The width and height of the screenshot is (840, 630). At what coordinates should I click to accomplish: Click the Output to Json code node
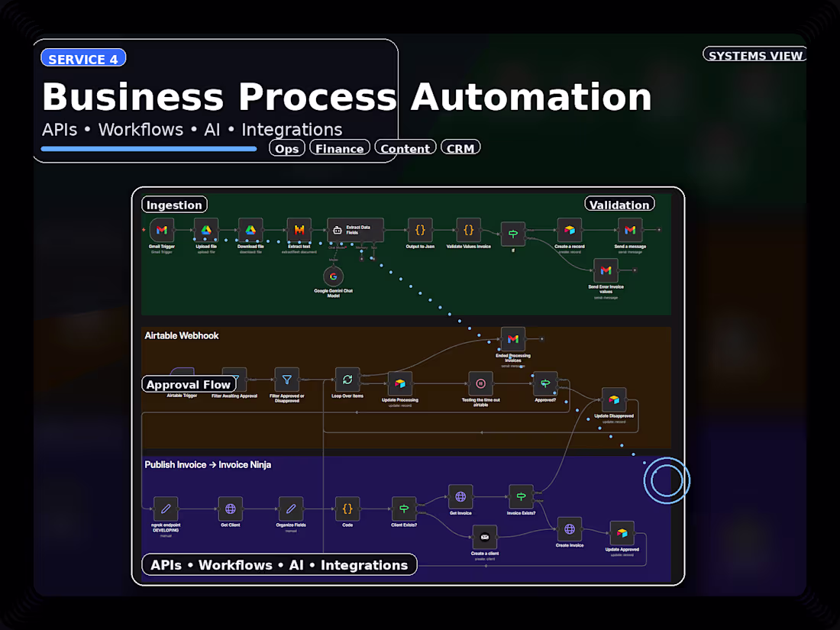420,230
